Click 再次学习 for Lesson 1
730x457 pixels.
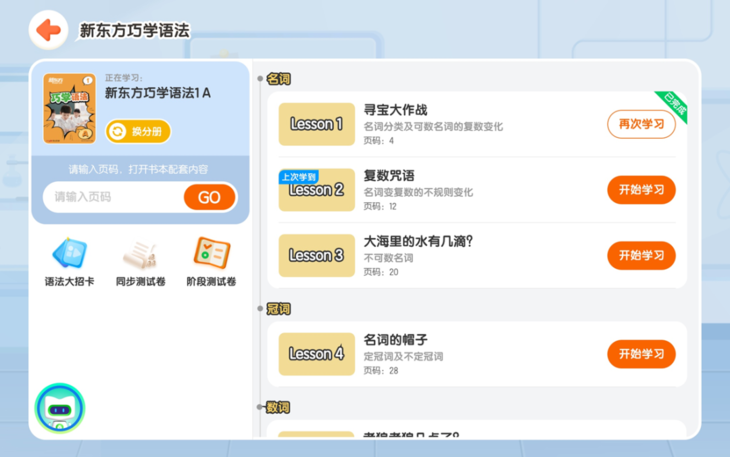pyautogui.click(x=641, y=124)
